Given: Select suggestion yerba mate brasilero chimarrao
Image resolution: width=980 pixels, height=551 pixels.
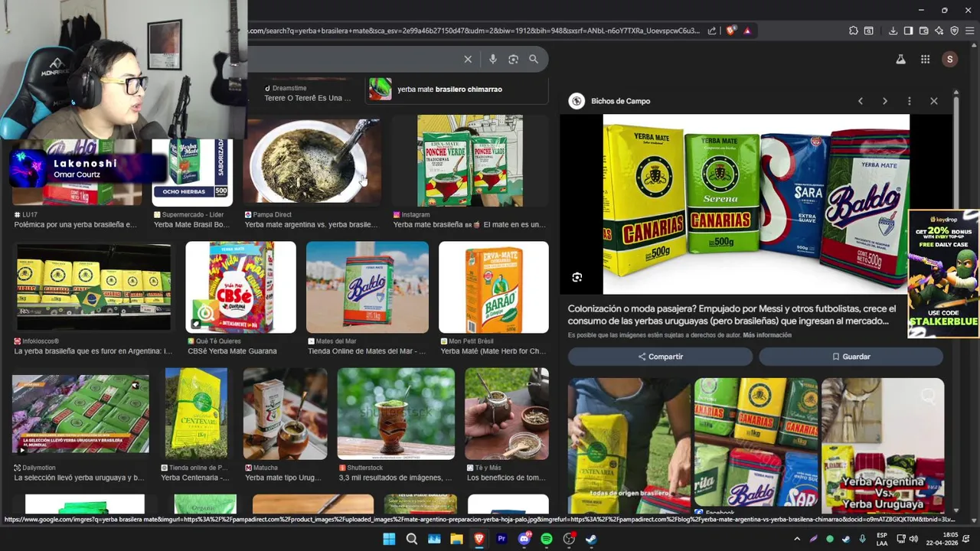Looking at the screenshot, I should 457,90.
